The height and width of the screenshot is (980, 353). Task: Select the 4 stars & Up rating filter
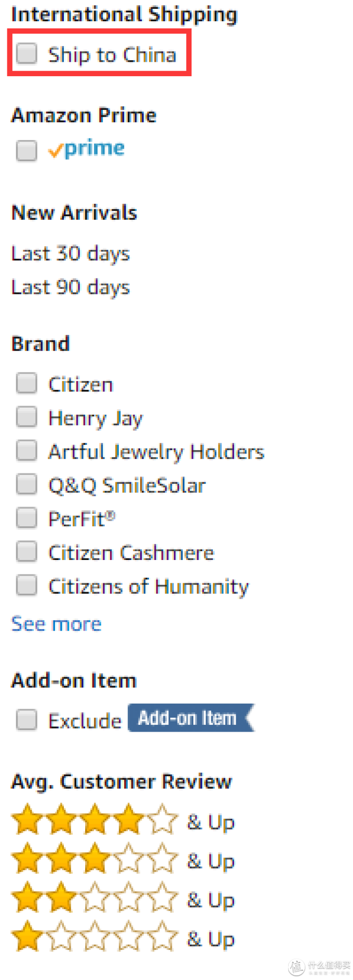[x=123, y=821]
